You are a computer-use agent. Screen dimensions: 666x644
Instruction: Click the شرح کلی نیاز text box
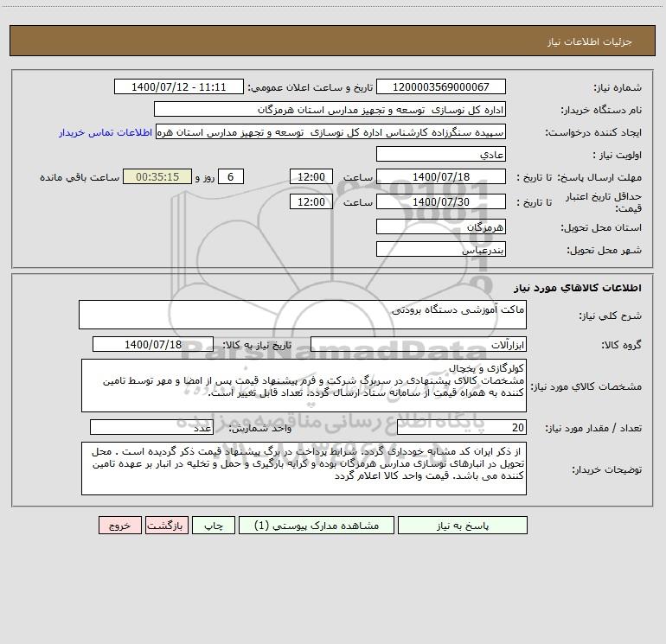[x=303, y=315]
